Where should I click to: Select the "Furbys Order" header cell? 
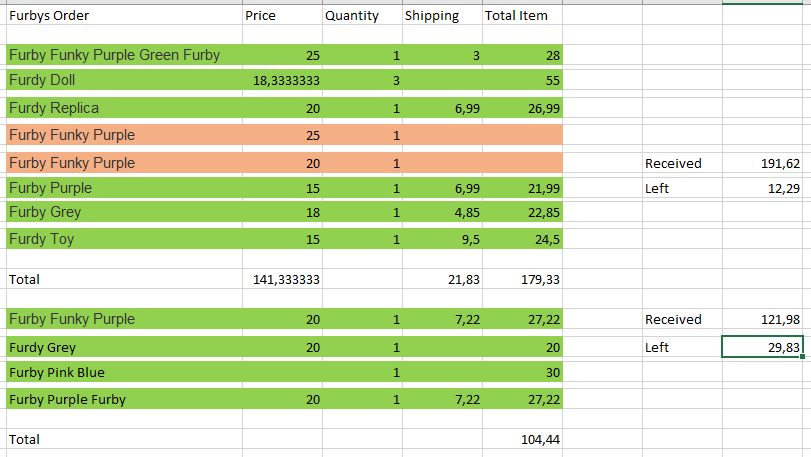tap(50, 16)
